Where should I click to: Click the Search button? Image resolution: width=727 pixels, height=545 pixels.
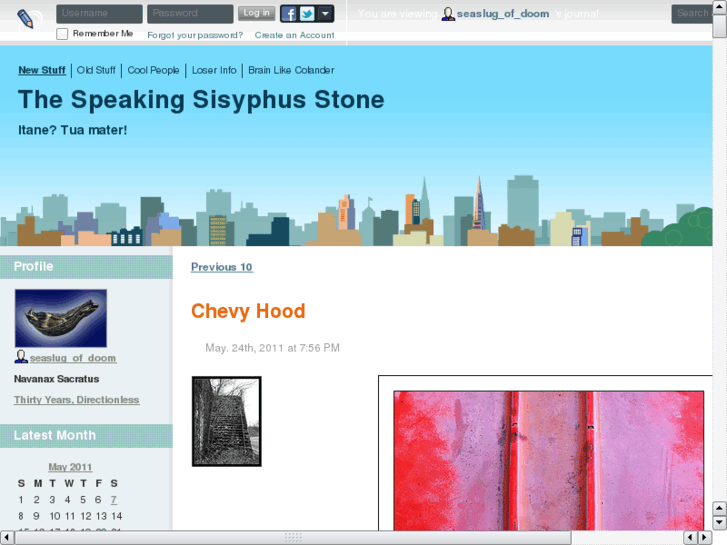(692, 14)
